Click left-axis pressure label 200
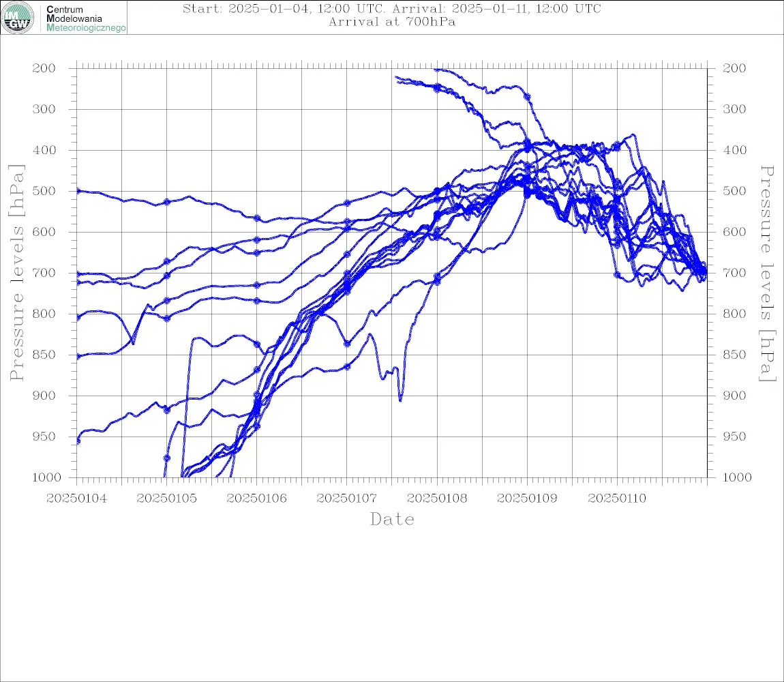This screenshot has width=784, height=682. (x=44, y=68)
